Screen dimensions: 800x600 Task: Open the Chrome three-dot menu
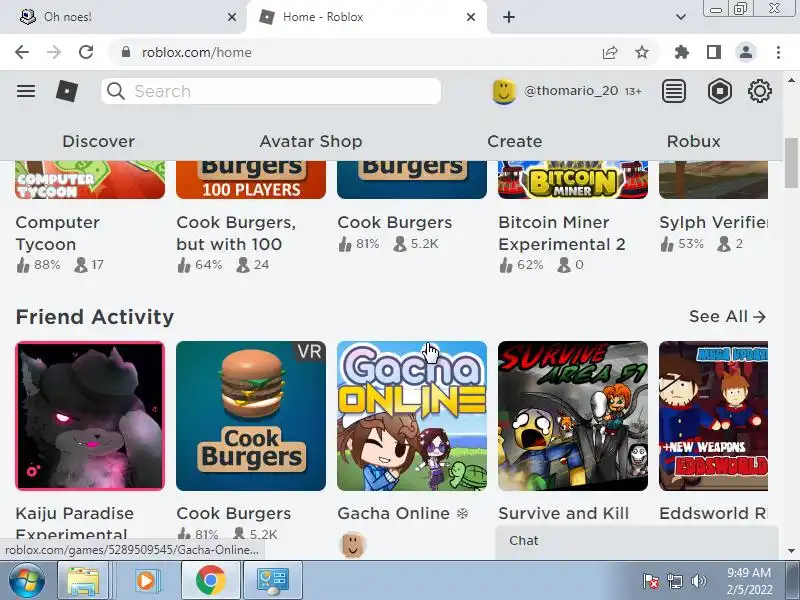coord(778,52)
